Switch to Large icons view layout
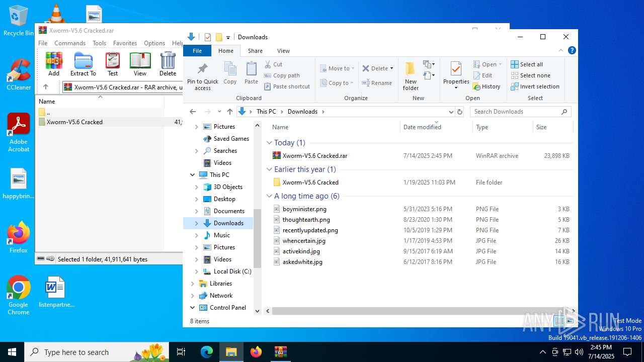Screen dimensions: 644x362 [570, 321]
